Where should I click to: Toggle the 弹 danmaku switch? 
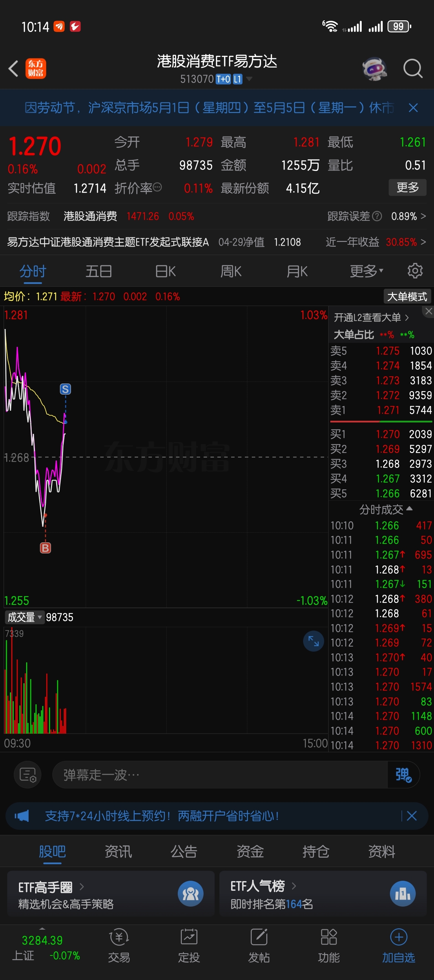coord(403,775)
